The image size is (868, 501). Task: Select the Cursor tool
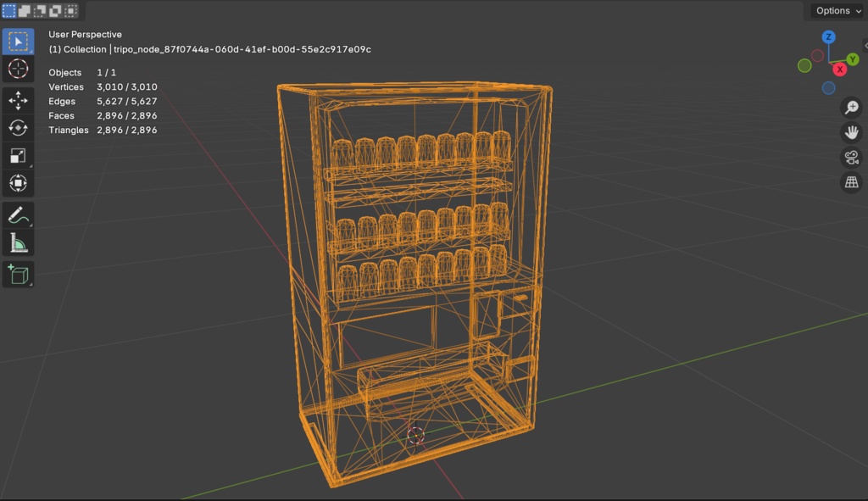click(17, 70)
